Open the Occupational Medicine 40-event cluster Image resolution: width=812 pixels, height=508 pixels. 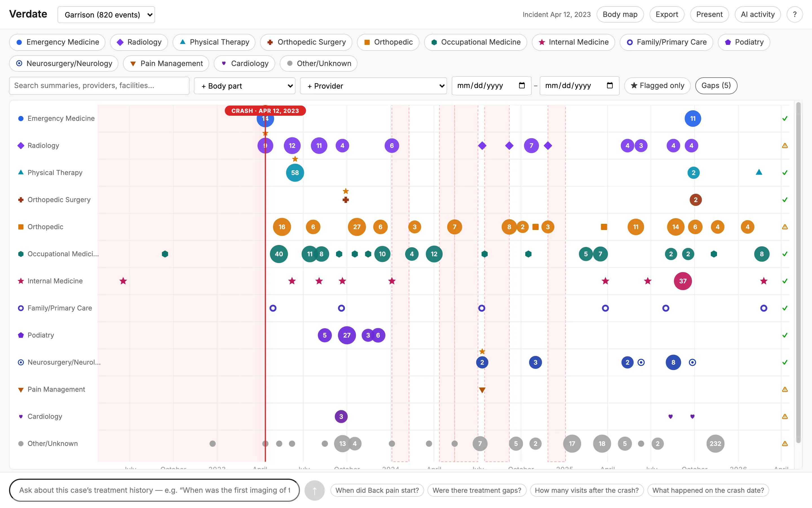279,254
